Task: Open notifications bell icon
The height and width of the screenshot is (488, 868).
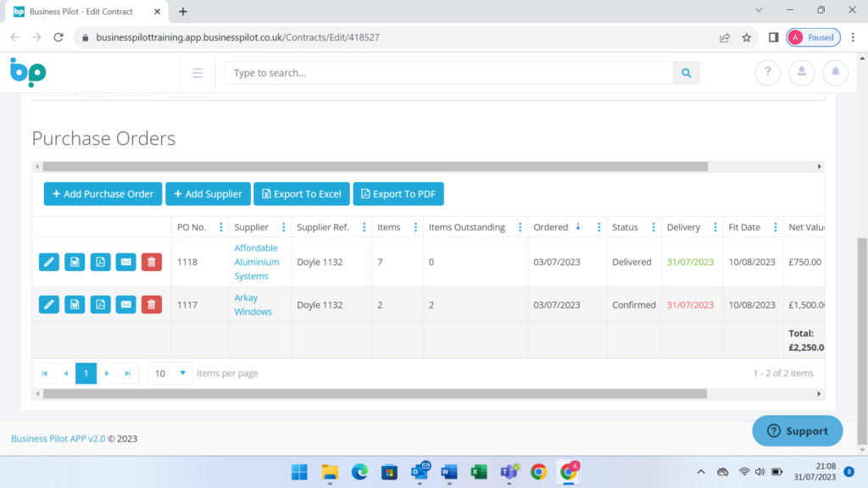Action: tap(835, 73)
